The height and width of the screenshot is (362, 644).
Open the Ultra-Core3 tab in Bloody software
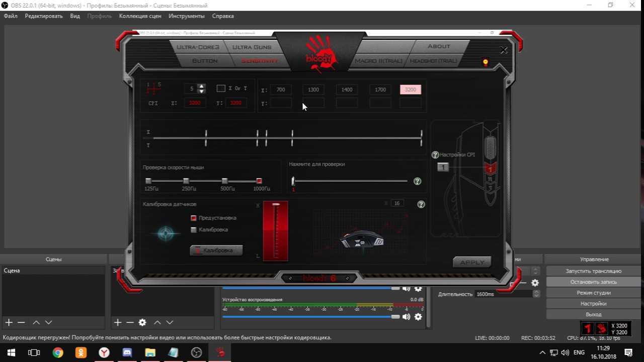click(x=198, y=47)
